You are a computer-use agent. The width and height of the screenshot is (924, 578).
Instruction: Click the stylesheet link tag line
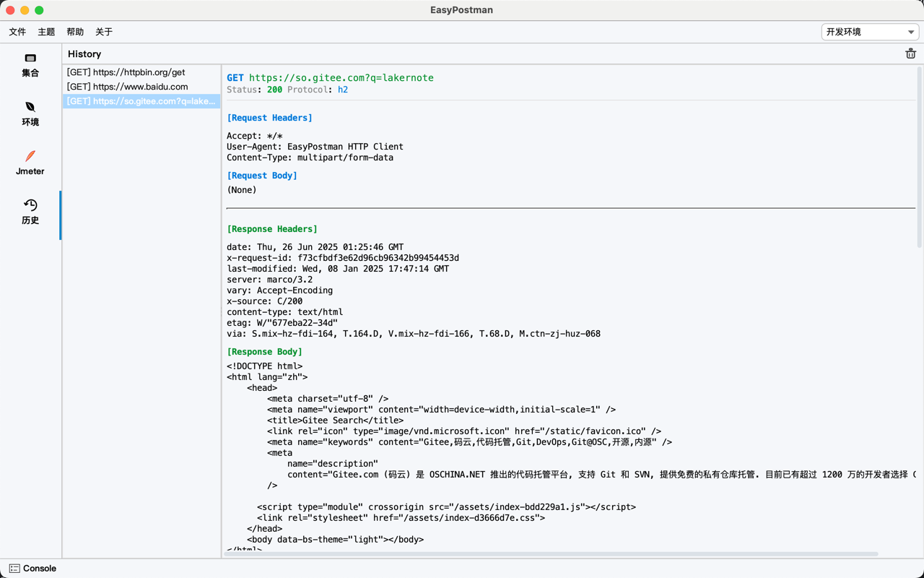pyautogui.click(x=401, y=518)
